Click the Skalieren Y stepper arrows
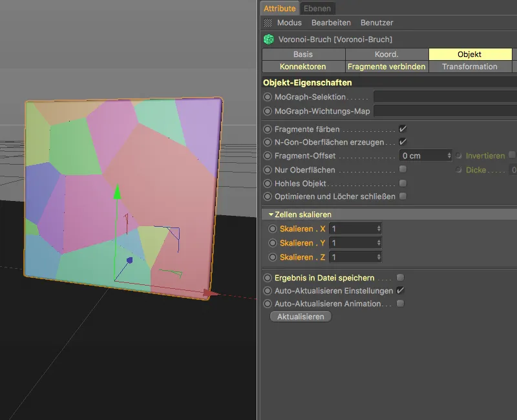This screenshot has width=517, height=420. 379,243
